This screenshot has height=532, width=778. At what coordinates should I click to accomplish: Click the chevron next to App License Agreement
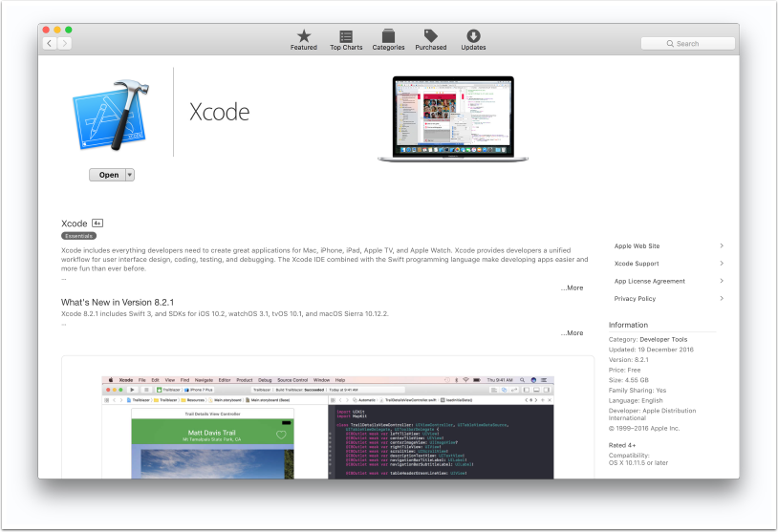[x=722, y=281]
